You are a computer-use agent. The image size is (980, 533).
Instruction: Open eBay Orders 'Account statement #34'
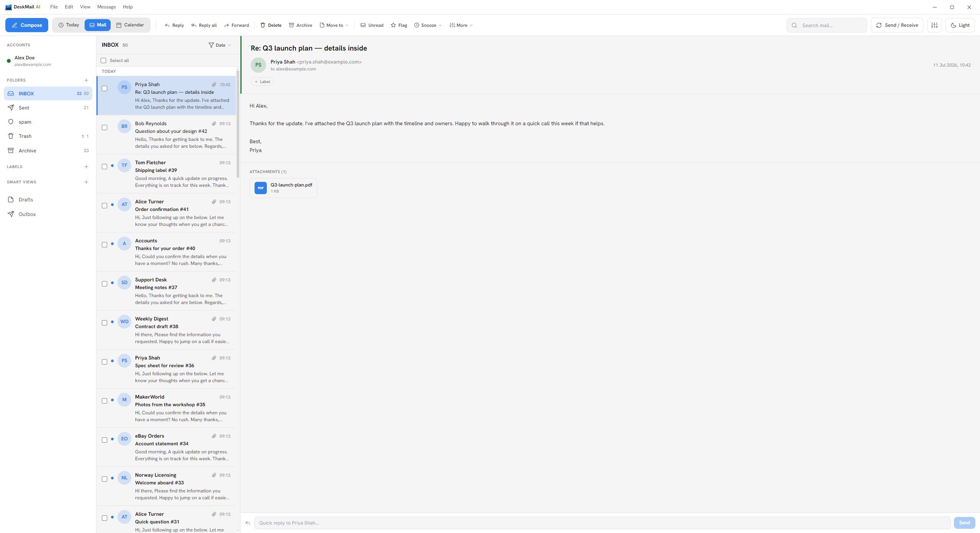pyautogui.click(x=167, y=447)
